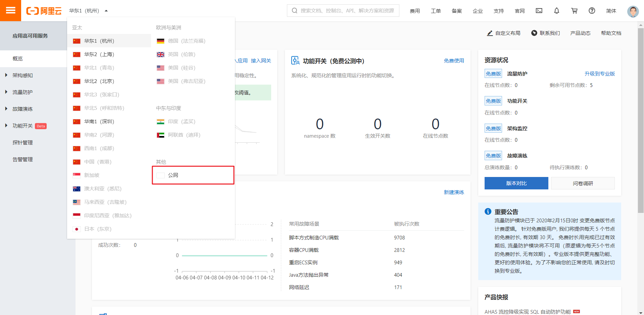Open the 简体 language selector

point(611,11)
